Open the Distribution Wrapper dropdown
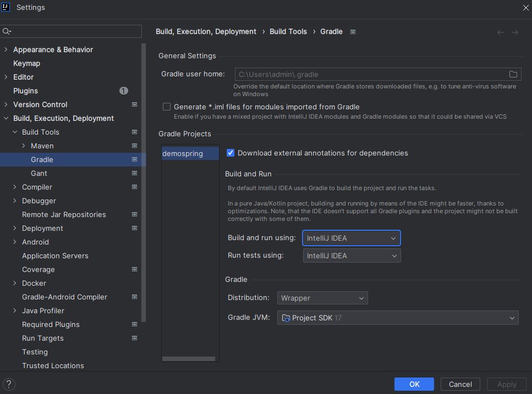 point(322,298)
